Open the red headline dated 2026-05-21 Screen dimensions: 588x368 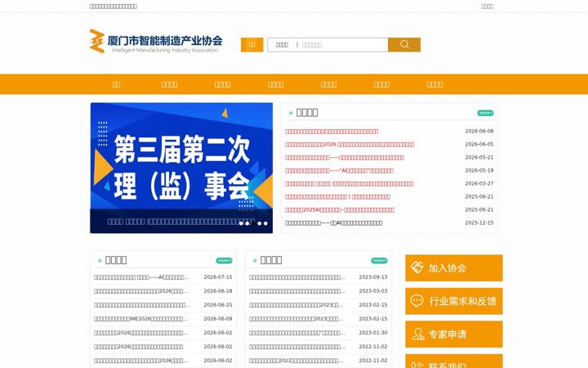pos(345,158)
